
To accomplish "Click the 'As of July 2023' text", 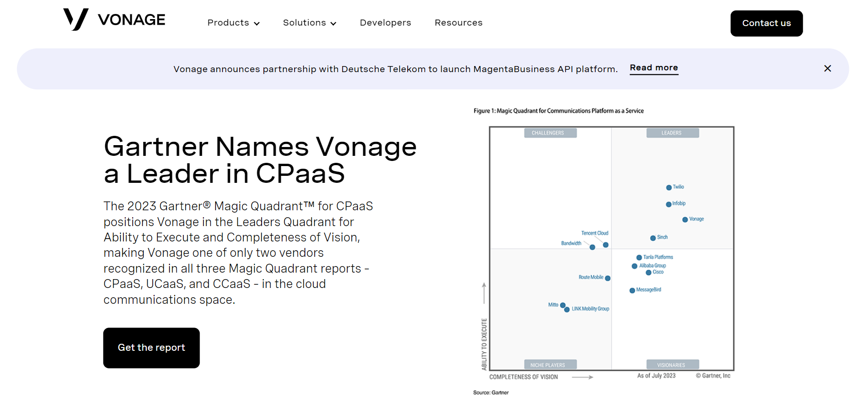I will point(656,376).
